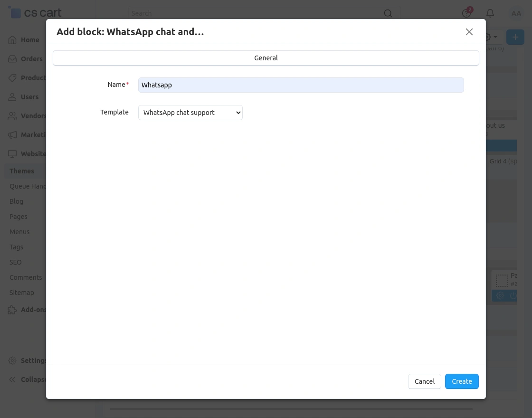This screenshot has height=418, width=532.
Task: Open Tags submenu item
Action: (x=16, y=247)
